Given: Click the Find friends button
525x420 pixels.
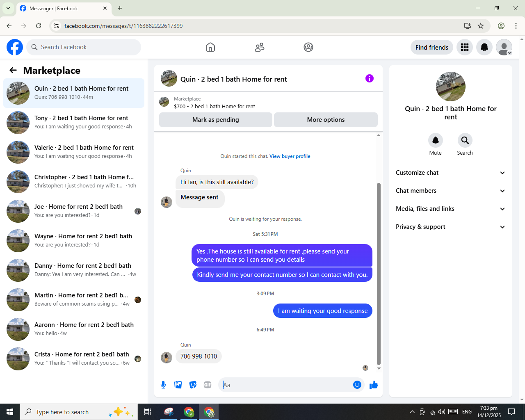Looking at the screenshot, I should [x=432, y=47].
